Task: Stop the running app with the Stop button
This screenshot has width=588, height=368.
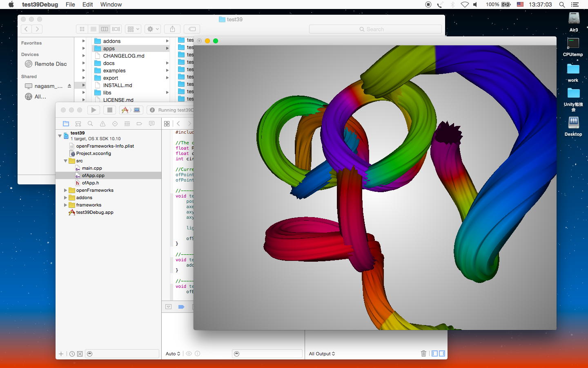Action: (109, 110)
